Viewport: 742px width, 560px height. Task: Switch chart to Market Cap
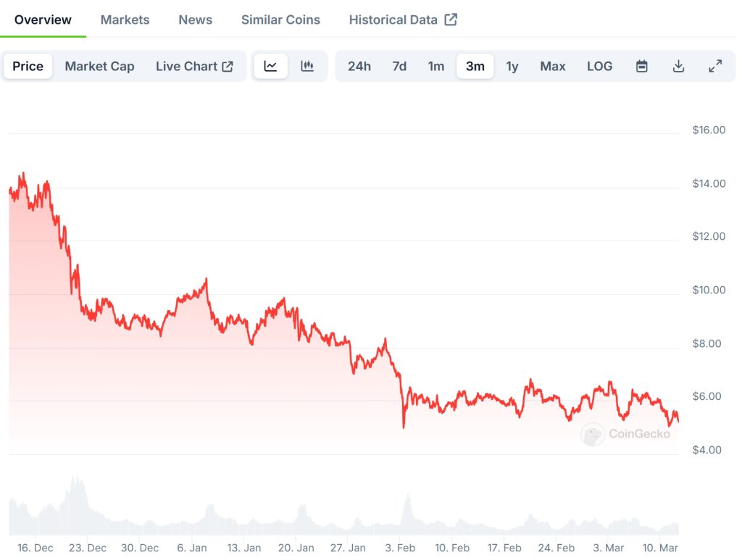tap(99, 66)
